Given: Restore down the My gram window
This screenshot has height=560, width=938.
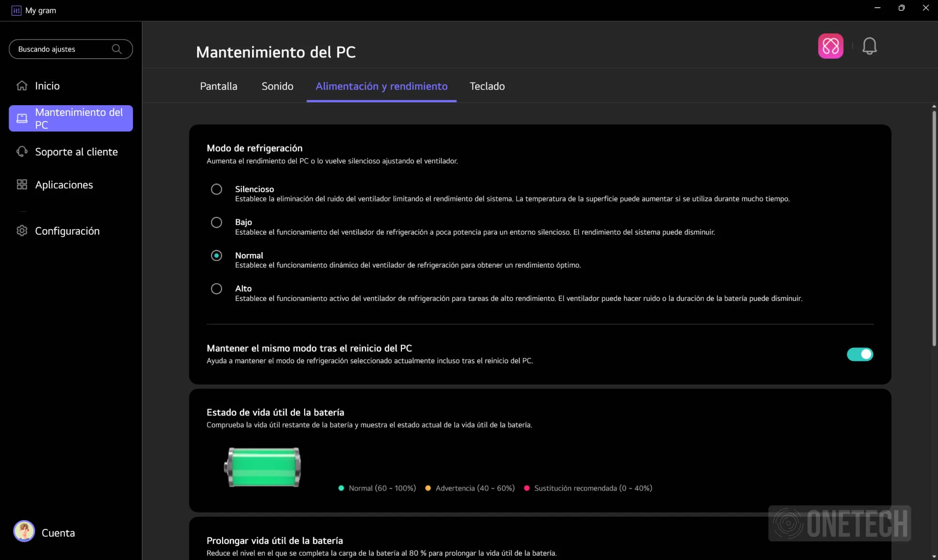Looking at the screenshot, I should click(901, 8).
